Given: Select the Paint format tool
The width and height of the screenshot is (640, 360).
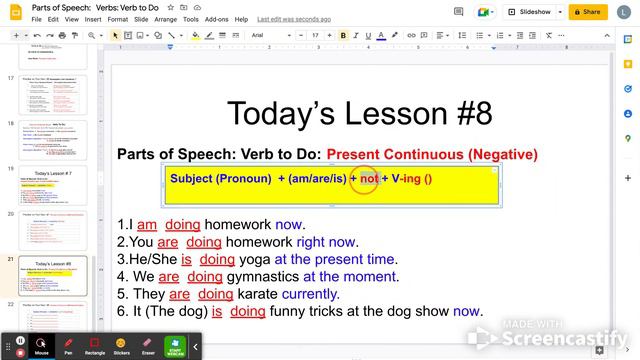Looking at the screenshot, I should (x=75, y=36).
